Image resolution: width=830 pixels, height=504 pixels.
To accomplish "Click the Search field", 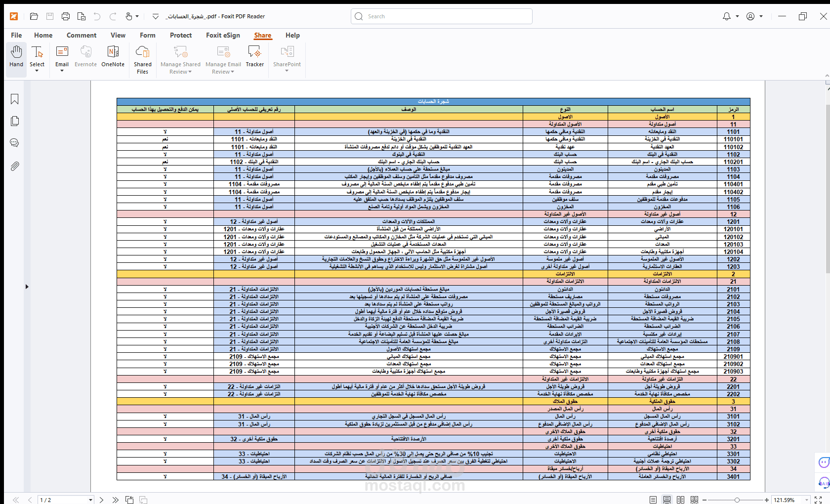I will click(x=442, y=16).
